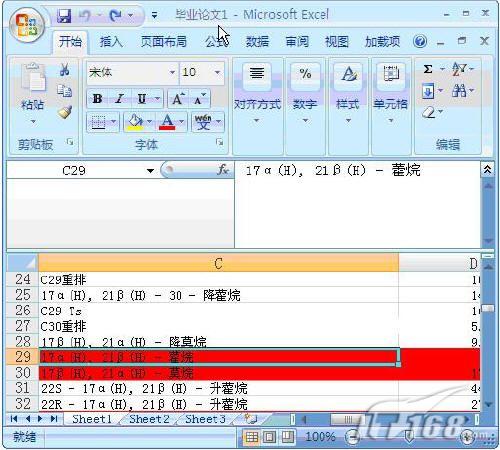Image resolution: width=500 pixels, height=450 pixels.
Task: Select the cell starting with 22S
Action: [218, 389]
